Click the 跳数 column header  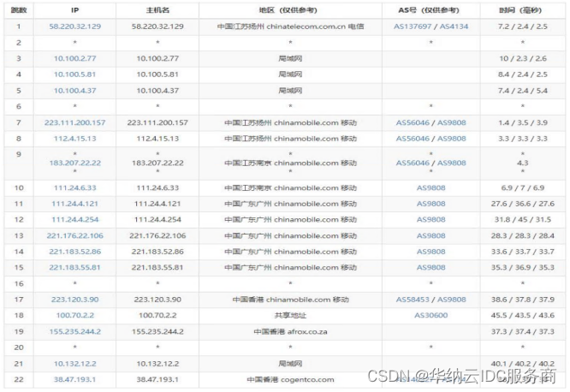pos(18,9)
